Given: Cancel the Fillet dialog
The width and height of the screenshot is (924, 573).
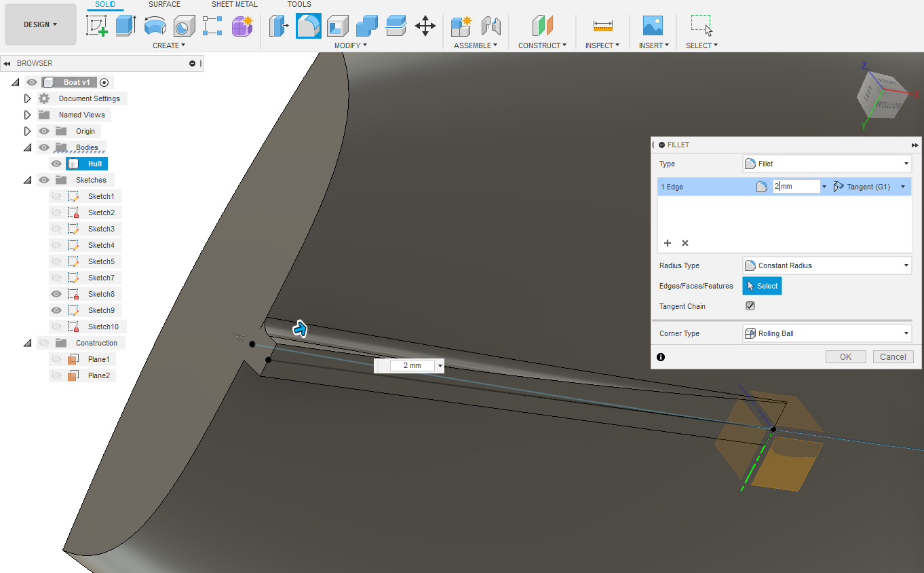Looking at the screenshot, I should (893, 357).
